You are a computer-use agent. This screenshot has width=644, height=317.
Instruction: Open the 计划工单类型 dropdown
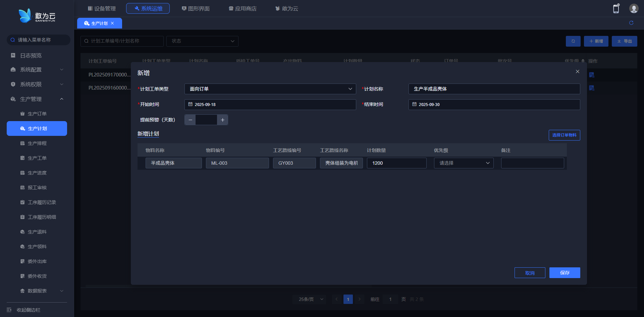click(270, 89)
